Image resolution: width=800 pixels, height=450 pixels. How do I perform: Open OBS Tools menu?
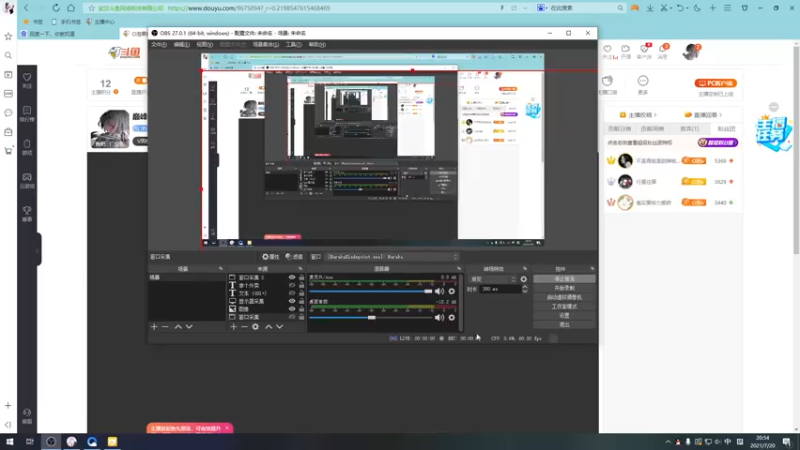293,44
